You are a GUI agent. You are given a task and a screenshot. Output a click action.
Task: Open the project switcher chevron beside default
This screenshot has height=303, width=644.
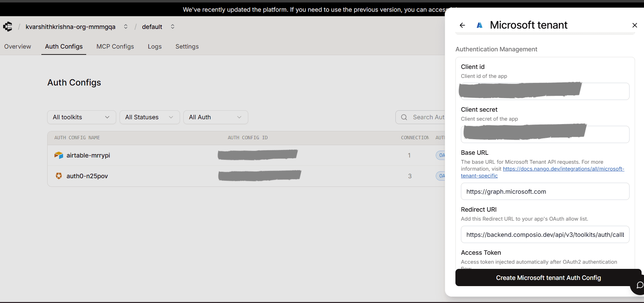pyautogui.click(x=173, y=27)
